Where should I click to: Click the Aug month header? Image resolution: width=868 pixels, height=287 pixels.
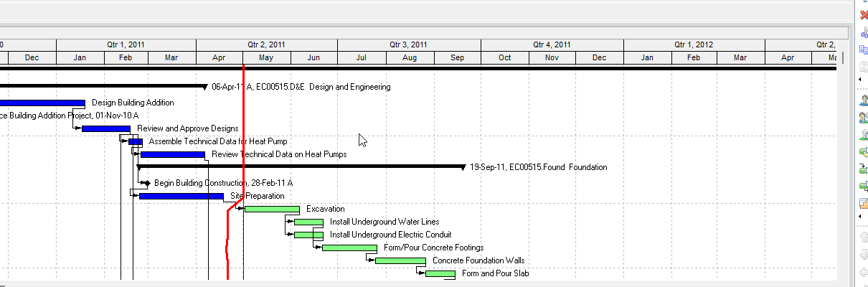[409, 57]
